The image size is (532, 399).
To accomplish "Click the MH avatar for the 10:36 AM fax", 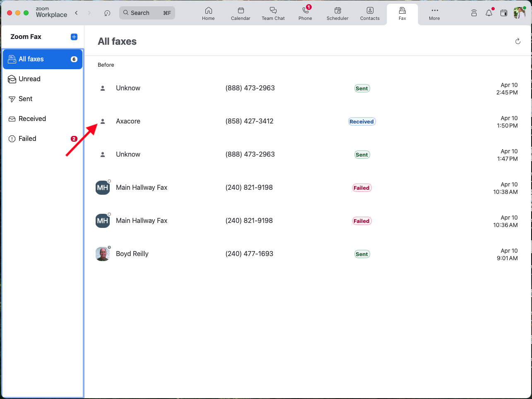I will [x=103, y=221].
